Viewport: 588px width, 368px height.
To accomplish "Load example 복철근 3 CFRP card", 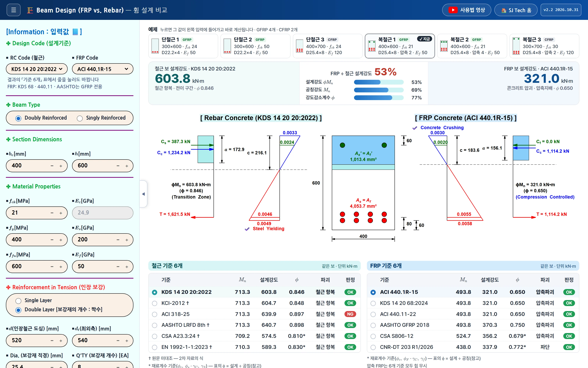I will [x=544, y=46].
